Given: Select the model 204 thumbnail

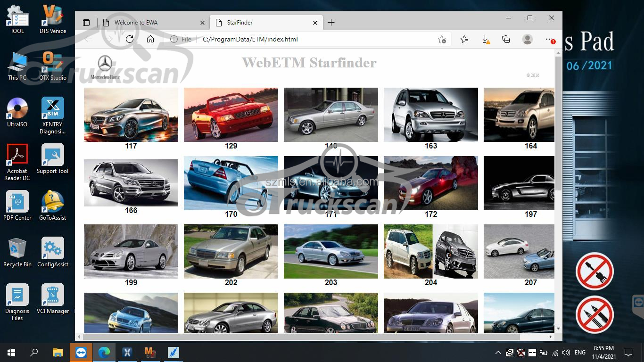Looking at the screenshot, I should point(431,251).
